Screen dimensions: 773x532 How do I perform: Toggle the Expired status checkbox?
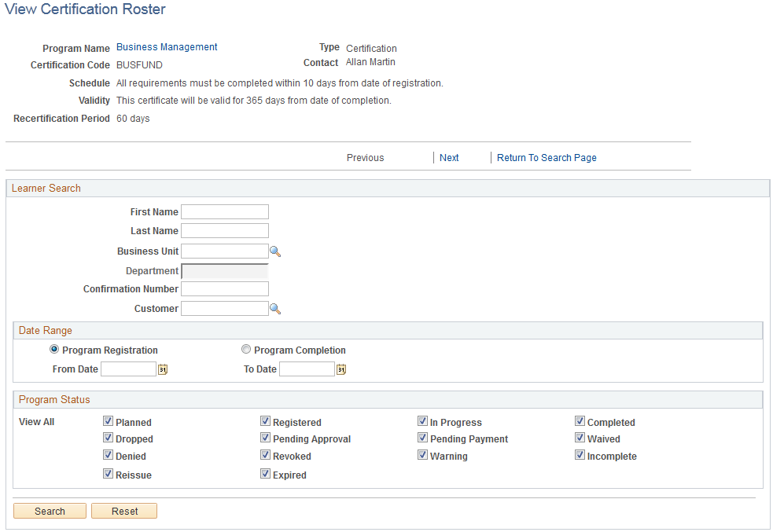(265, 474)
